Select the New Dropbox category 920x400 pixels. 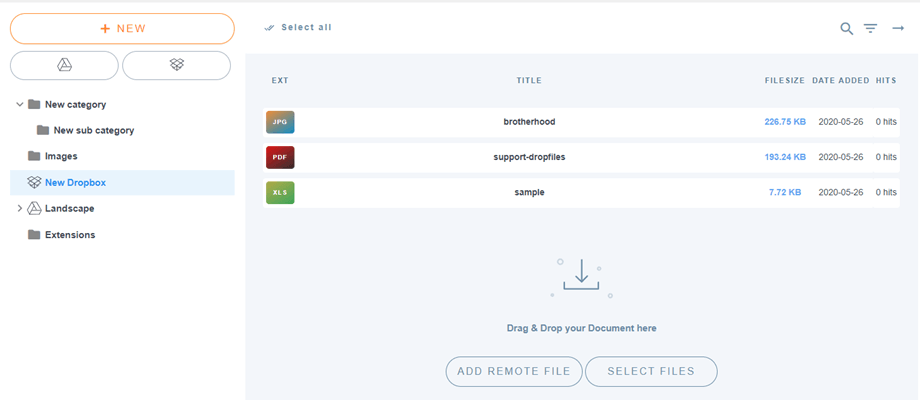[75, 182]
